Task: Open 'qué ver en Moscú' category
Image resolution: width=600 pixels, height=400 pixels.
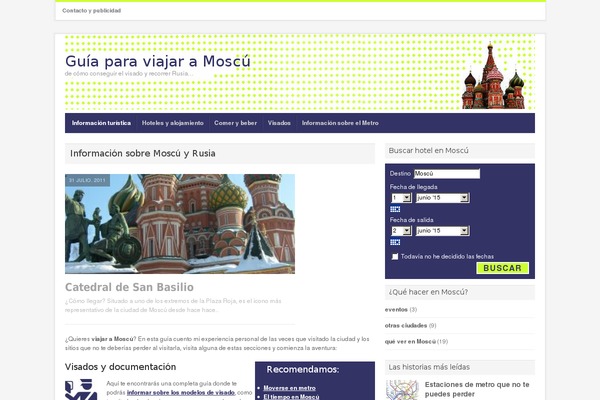Action: click(x=410, y=341)
